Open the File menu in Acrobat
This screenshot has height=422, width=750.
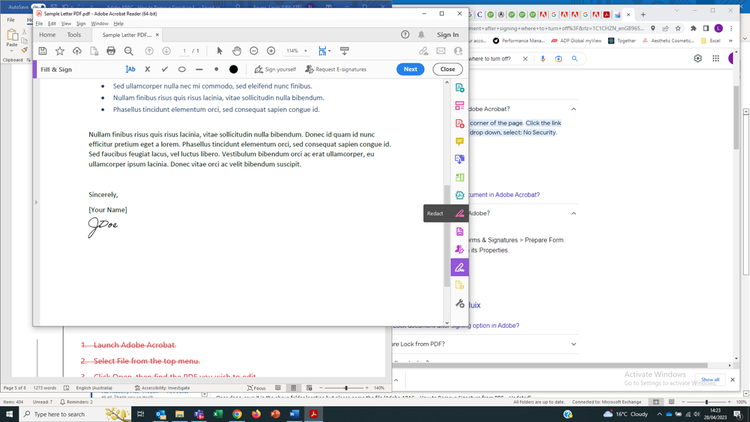click(x=39, y=23)
